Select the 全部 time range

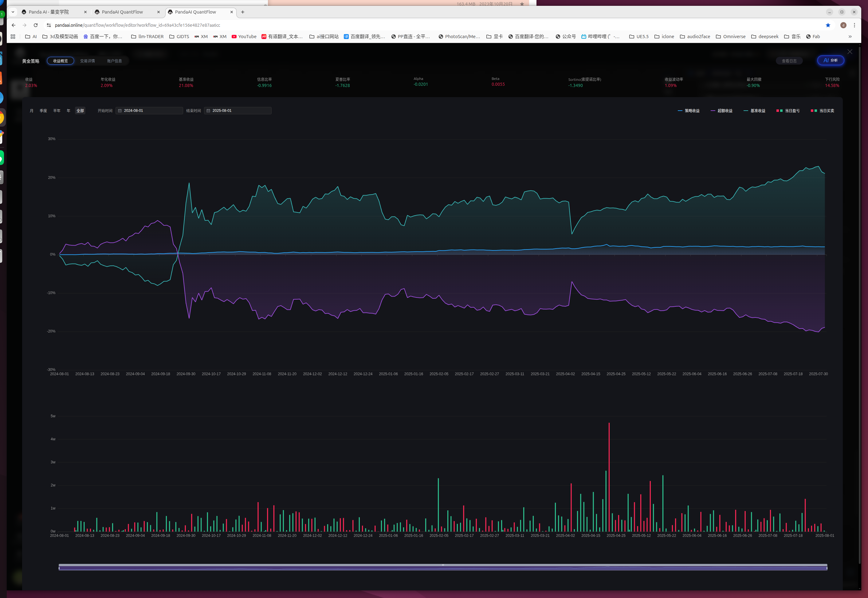(x=80, y=111)
